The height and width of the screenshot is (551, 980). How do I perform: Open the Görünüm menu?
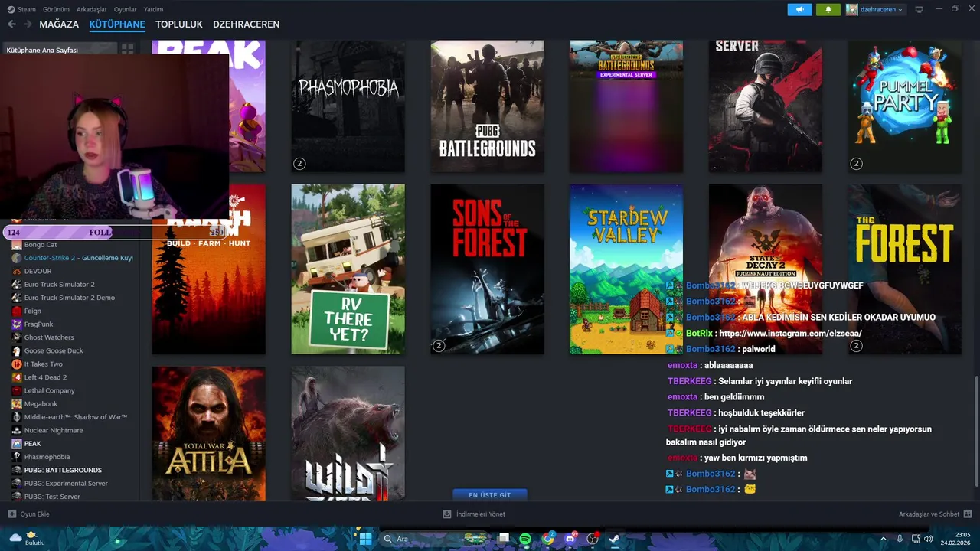click(56, 9)
